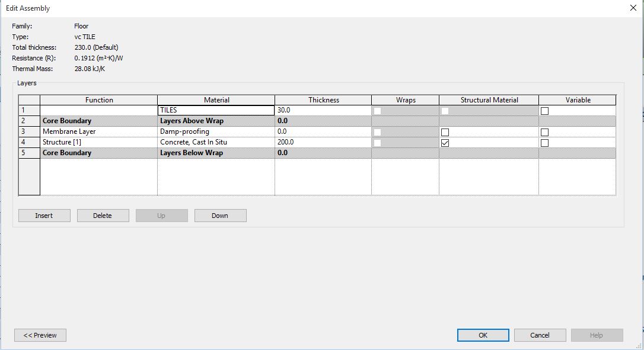644x350 pixels.
Task: Open the Function cell of row 1
Action: 98,110
